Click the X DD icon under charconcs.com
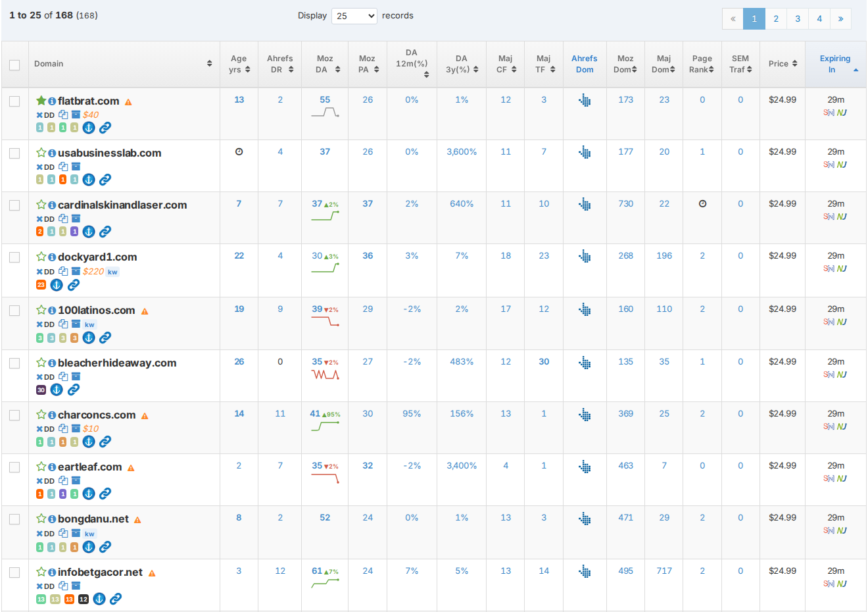The width and height of the screenshot is (868, 612). click(x=45, y=429)
